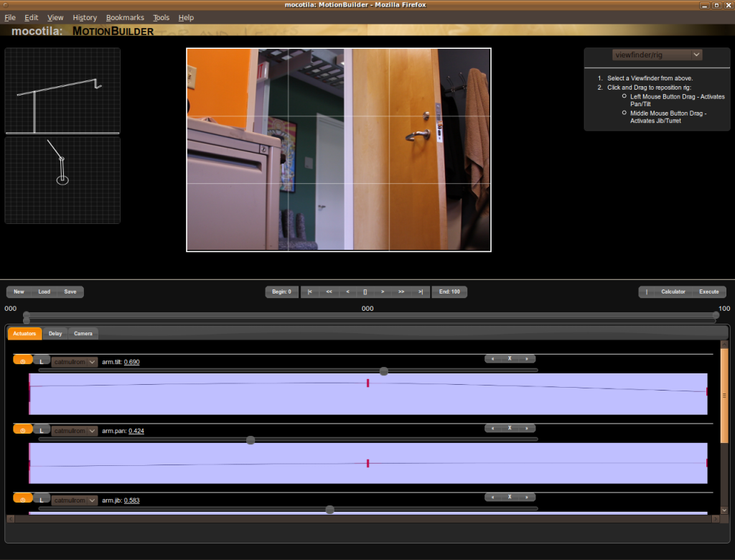Image resolution: width=735 pixels, height=560 pixels.
Task: Toggle the orange keyframe button for arm.pan
Action: 22,429
